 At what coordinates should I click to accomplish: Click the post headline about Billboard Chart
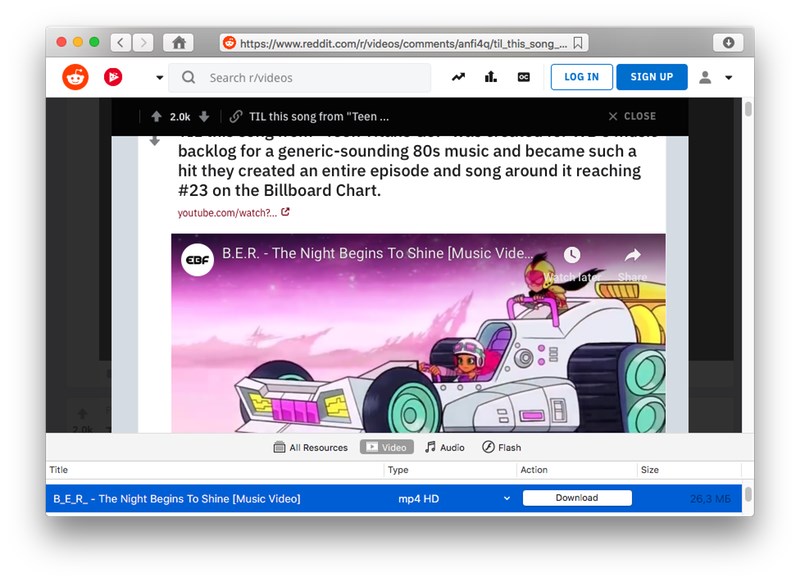pyautogui.click(x=409, y=170)
